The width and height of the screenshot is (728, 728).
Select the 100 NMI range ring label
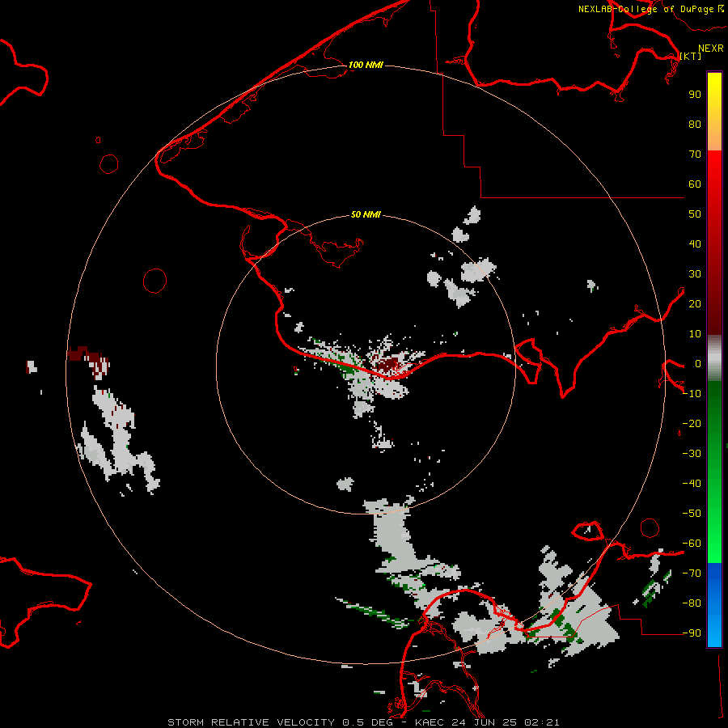[x=366, y=65]
